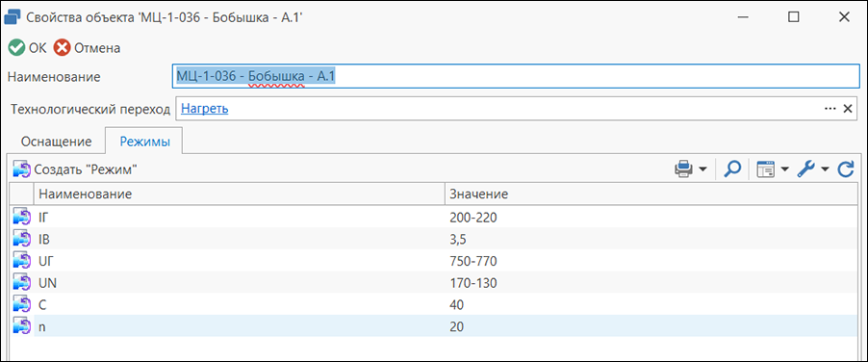Viewport: 868px width, 362px height.
Task: Confirm with the green OK button
Action: pos(28,48)
